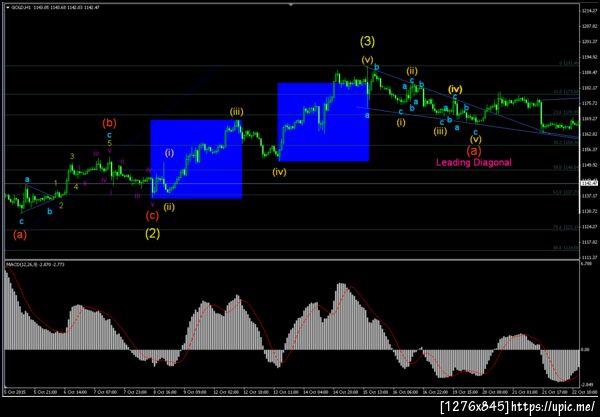This screenshot has width=600, height=417.
Task: Select the orange (b) wave label
Action: [x=109, y=123]
